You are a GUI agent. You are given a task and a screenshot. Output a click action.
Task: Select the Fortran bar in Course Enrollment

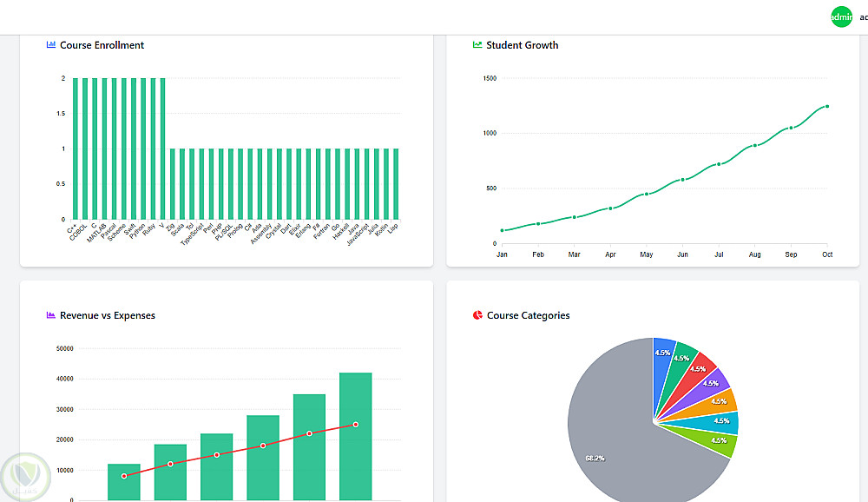click(328, 184)
